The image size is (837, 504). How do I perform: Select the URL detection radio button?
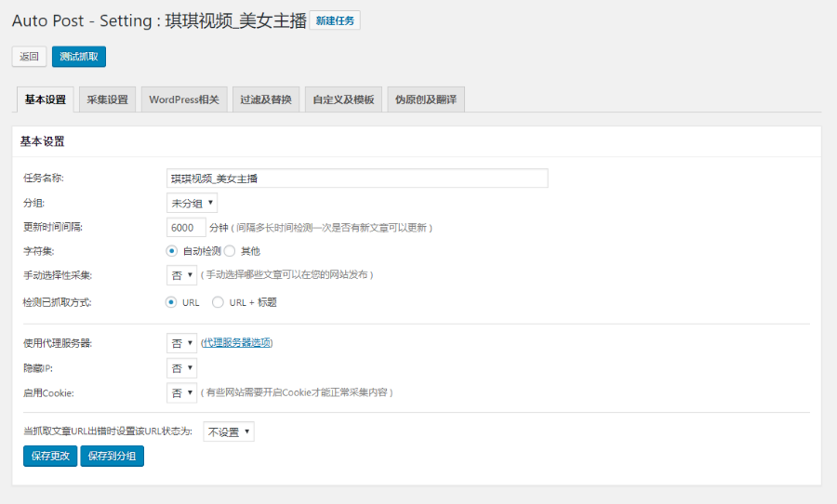tap(171, 302)
